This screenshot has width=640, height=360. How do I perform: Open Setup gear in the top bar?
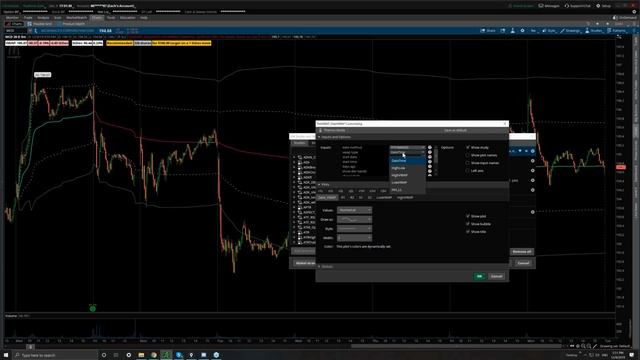click(x=604, y=6)
